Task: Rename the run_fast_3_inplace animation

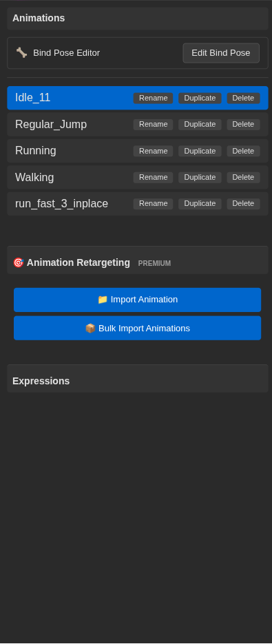Action: pyautogui.click(x=154, y=204)
